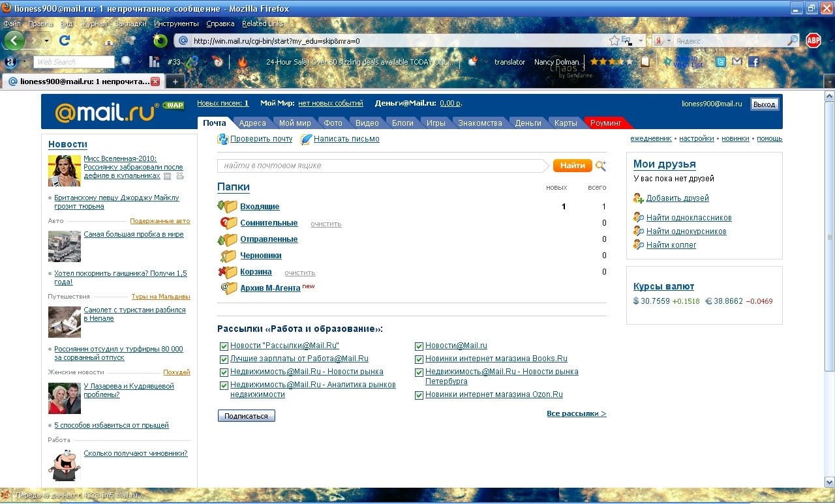
Task: Click the Spam folder icon next to Сомнительные
Action: click(x=228, y=222)
